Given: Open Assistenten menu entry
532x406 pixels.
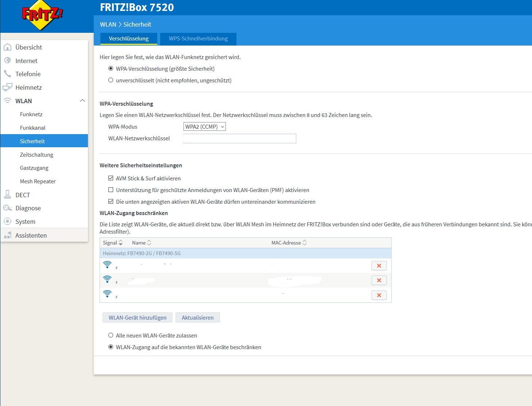Looking at the screenshot, I should pos(44,235).
